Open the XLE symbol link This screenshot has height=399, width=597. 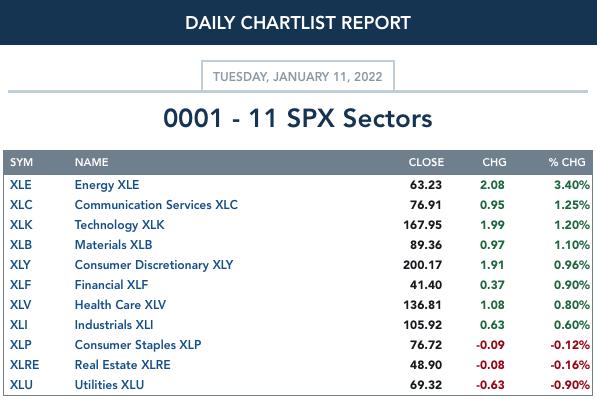pos(21,185)
